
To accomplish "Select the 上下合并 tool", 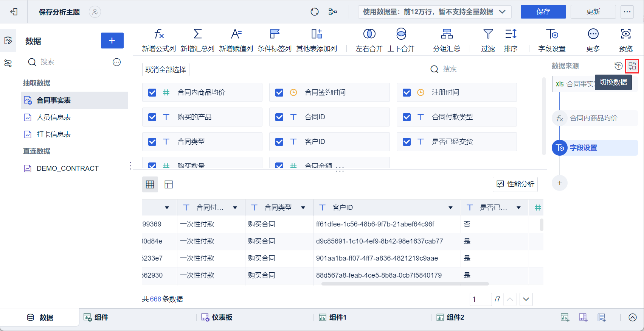I will [401, 40].
